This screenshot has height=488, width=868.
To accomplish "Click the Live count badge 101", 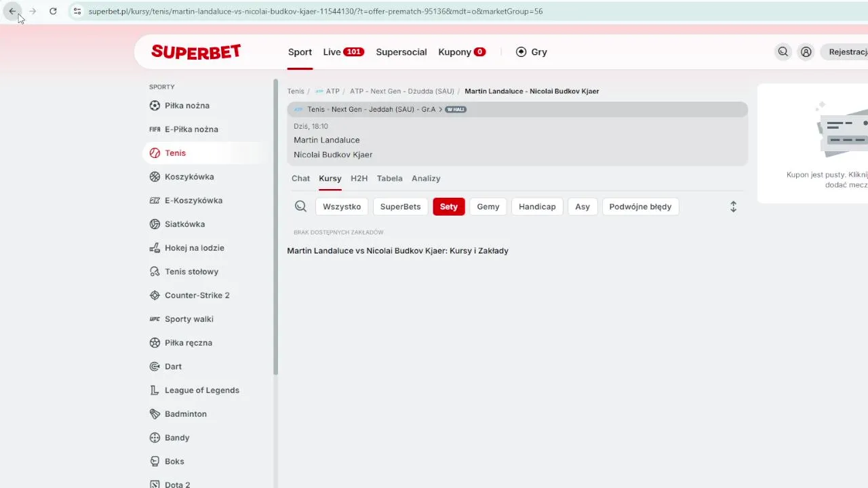I will pyautogui.click(x=354, y=52).
